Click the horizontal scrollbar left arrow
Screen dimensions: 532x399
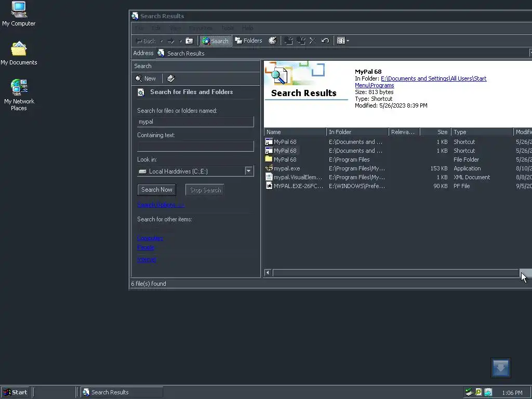point(268,272)
